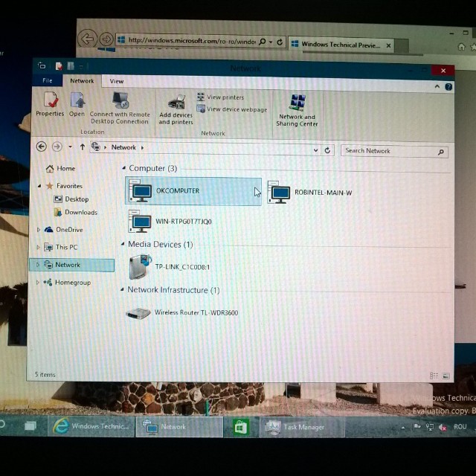Click the new folder quick access icon
This screenshot has width=476, height=476.
point(71,66)
